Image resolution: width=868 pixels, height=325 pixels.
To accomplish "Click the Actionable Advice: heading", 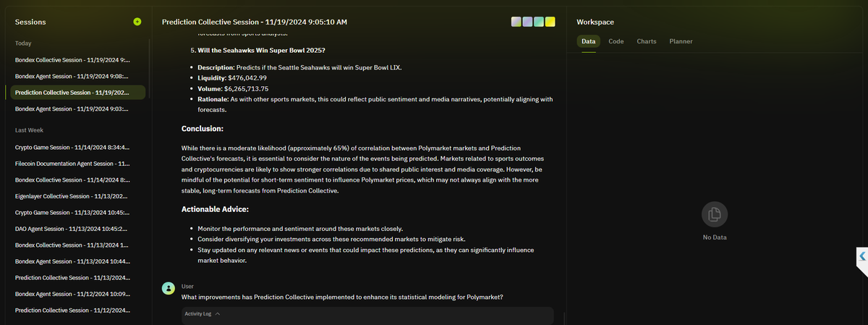I will point(215,210).
